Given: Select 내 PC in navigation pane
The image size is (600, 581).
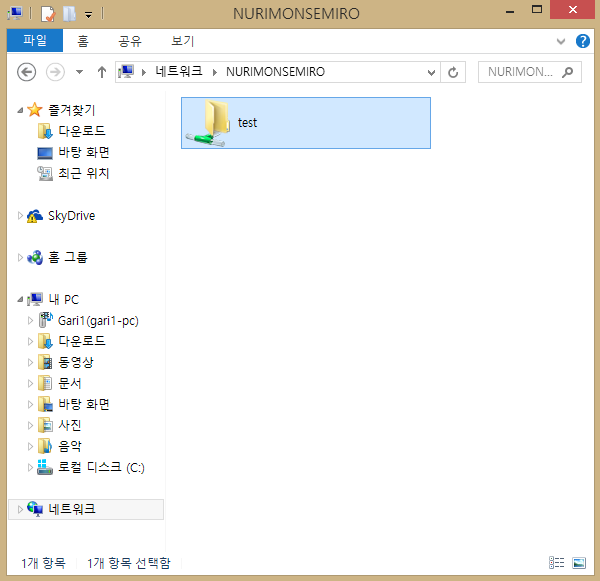Looking at the screenshot, I should (53, 299).
